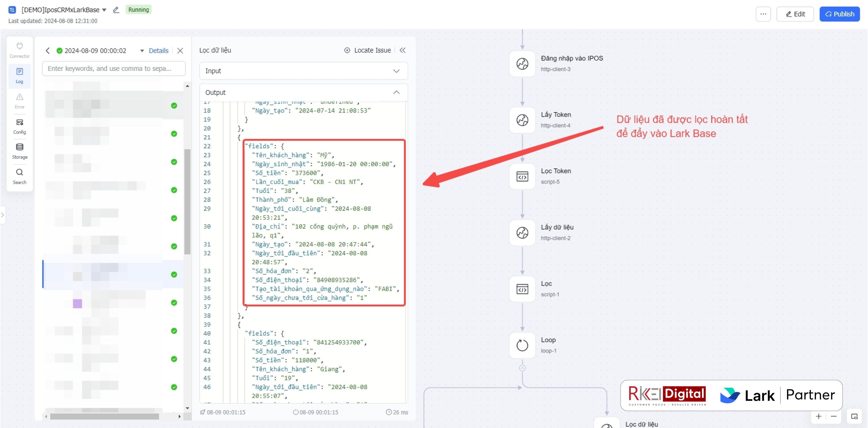
Task: Click the horizontal scrollbar in the log list
Action: (104, 417)
